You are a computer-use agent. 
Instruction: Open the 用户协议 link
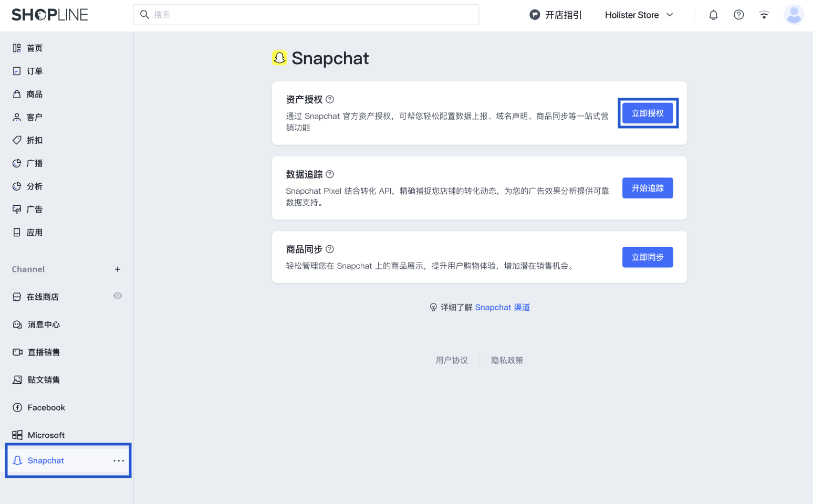tap(452, 360)
